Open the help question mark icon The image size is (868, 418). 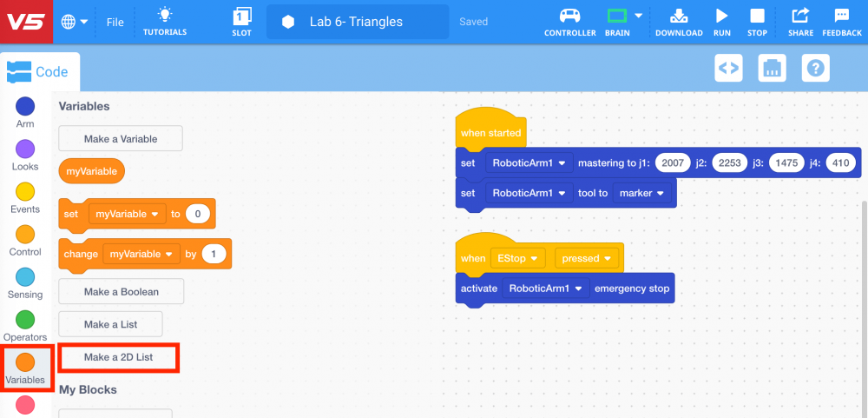[815, 68]
